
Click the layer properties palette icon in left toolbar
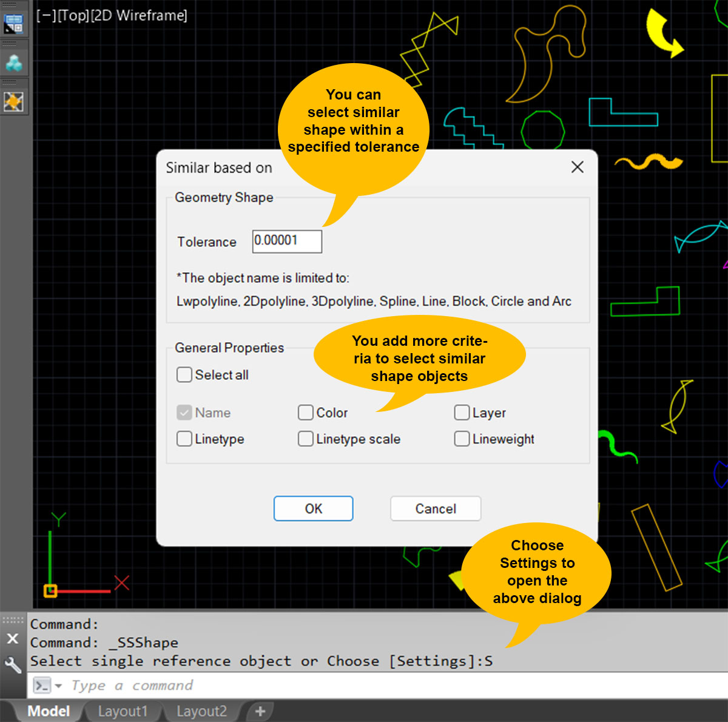pos(13,23)
